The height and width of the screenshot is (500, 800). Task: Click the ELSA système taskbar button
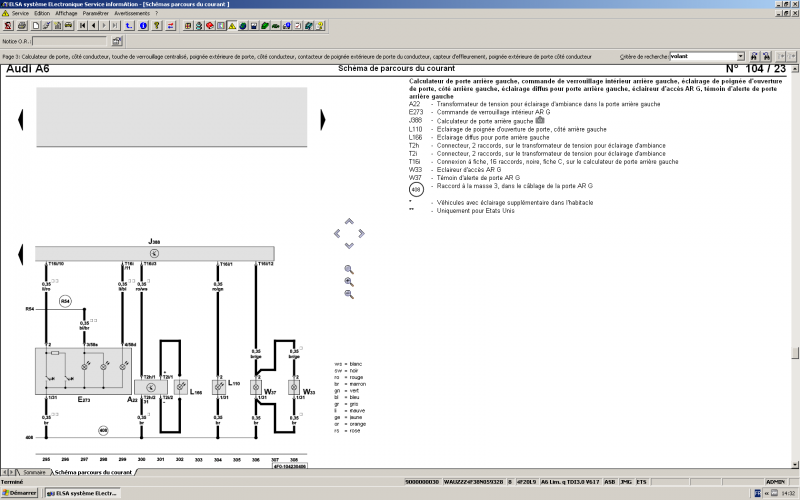(x=83, y=493)
